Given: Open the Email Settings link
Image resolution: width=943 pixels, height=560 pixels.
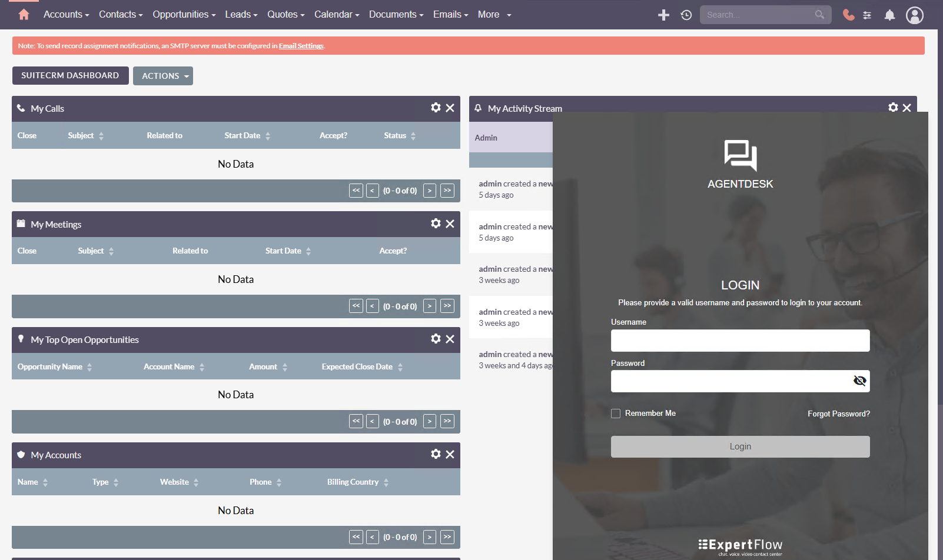Looking at the screenshot, I should 301,46.
